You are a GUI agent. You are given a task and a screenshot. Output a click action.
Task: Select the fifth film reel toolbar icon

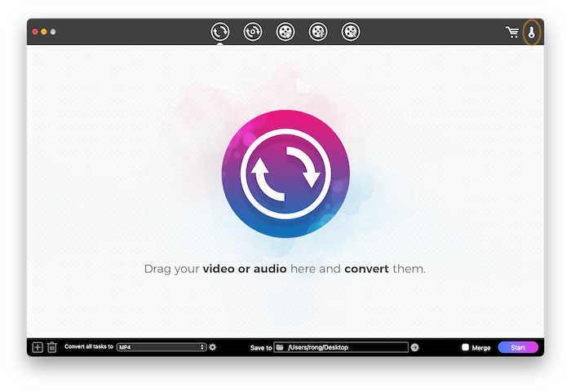tap(351, 33)
